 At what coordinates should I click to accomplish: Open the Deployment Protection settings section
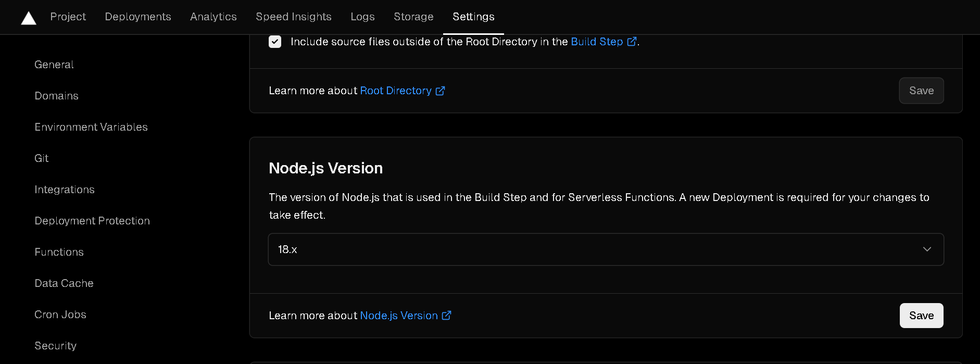[92, 220]
